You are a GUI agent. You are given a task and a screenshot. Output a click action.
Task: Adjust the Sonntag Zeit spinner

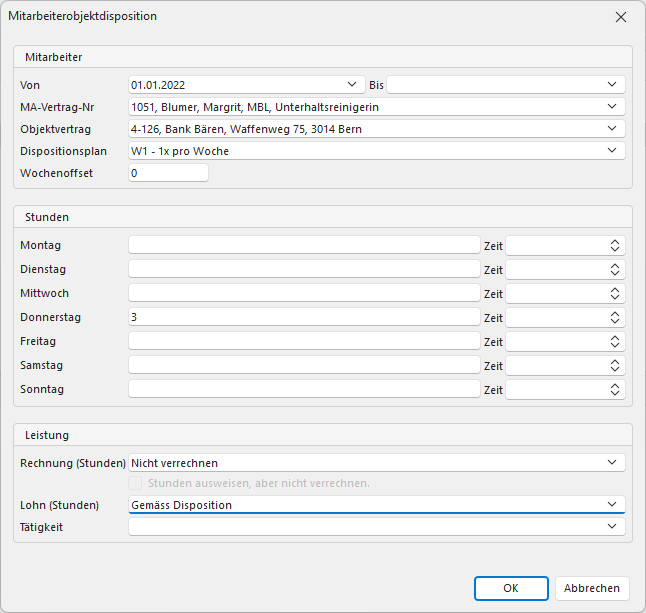pos(615,389)
